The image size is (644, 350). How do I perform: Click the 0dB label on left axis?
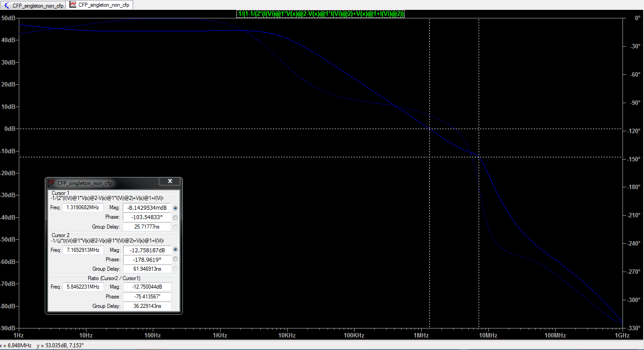(x=10, y=129)
